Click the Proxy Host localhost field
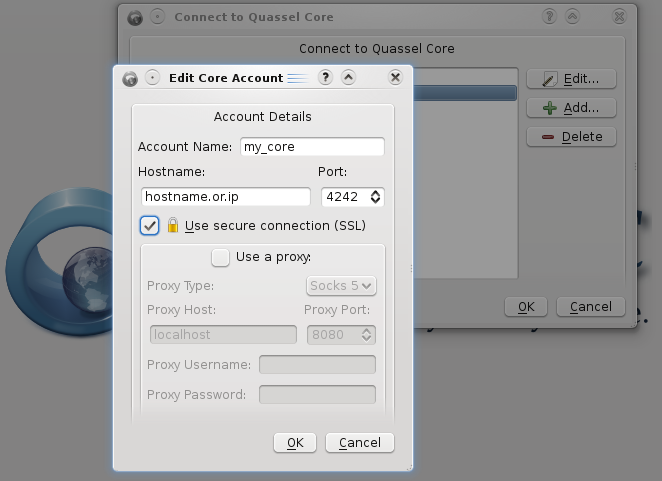Screen dimensions: 662x481 pyautogui.click(x=223, y=334)
